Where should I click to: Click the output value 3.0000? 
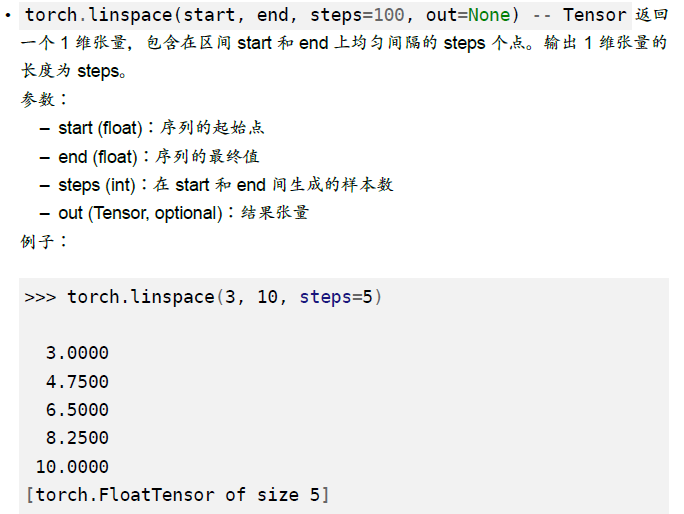(77, 353)
